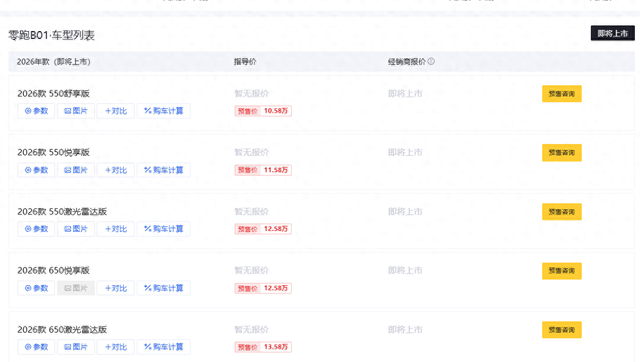Open 购车计算 for 2026款 650激光雷达版

(x=164, y=347)
